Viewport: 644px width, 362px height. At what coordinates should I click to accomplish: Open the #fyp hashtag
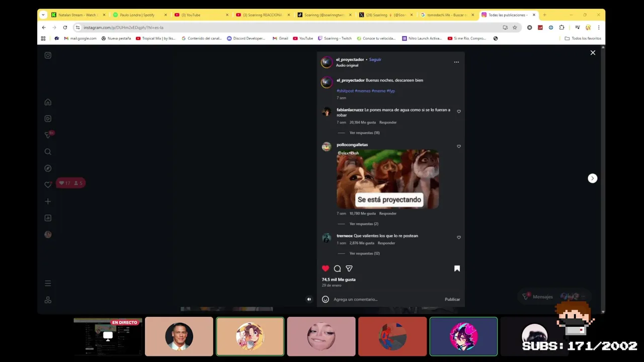pyautogui.click(x=391, y=91)
